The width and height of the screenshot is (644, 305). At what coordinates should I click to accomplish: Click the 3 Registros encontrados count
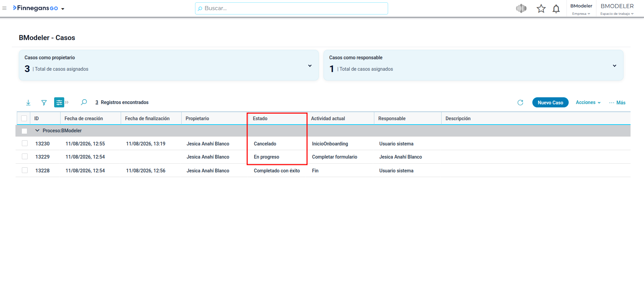point(122,102)
